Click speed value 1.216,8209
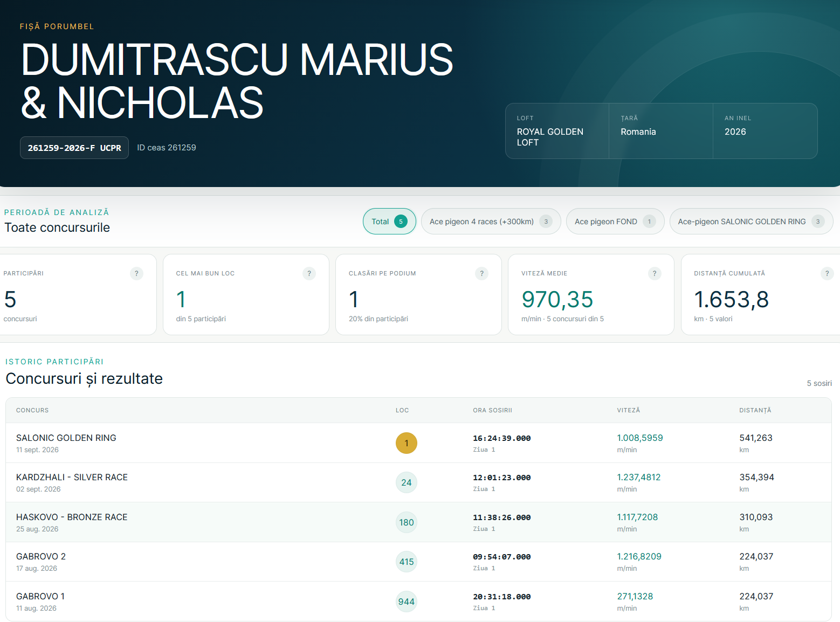This screenshot has height=622, width=840. (639, 556)
